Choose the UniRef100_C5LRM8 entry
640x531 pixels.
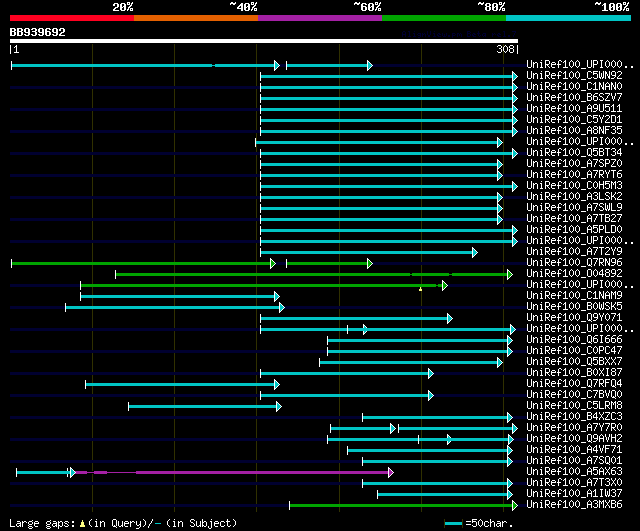[x=574, y=406]
